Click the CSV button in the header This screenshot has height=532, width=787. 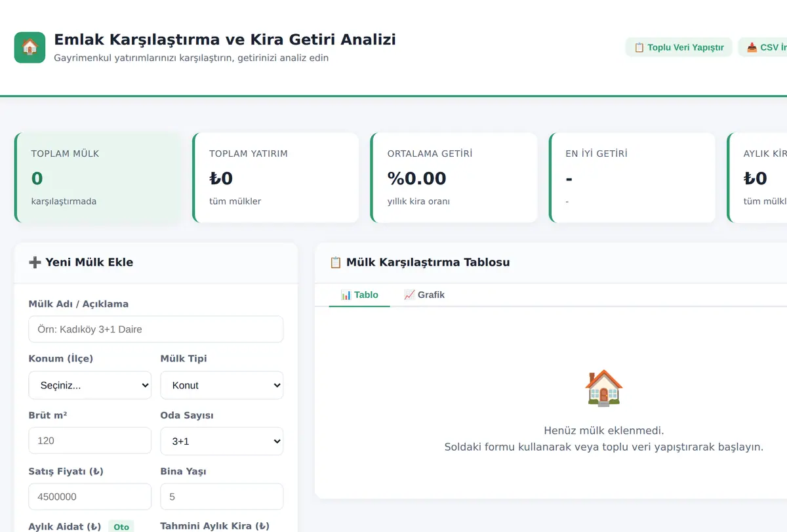(x=763, y=47)
